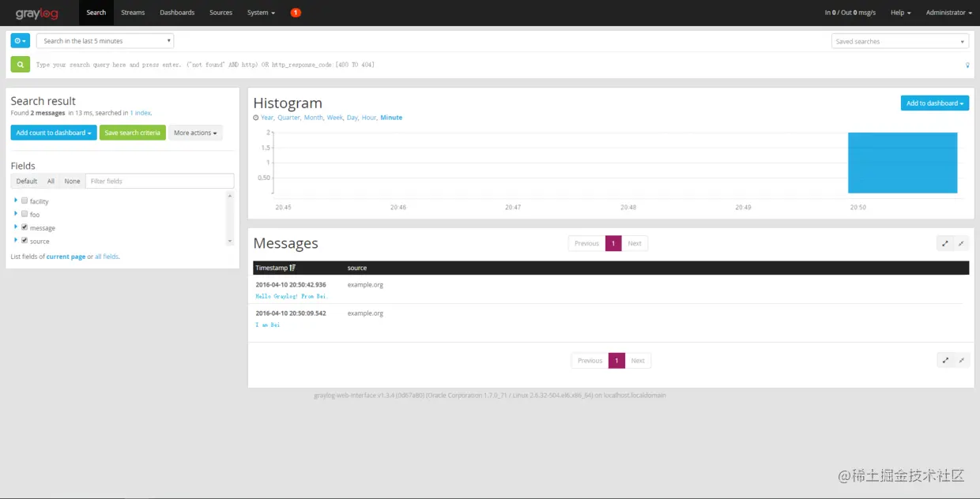Click timestamp 2016-04-10 20:50:42.936
Screen dimensions: 980x499
(x=291, y=284)
